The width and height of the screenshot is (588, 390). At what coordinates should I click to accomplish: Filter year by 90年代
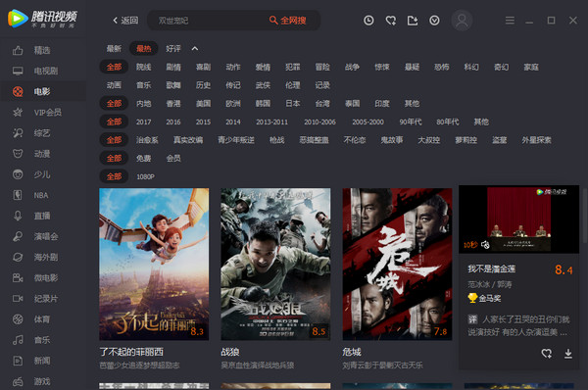(411, 122)
